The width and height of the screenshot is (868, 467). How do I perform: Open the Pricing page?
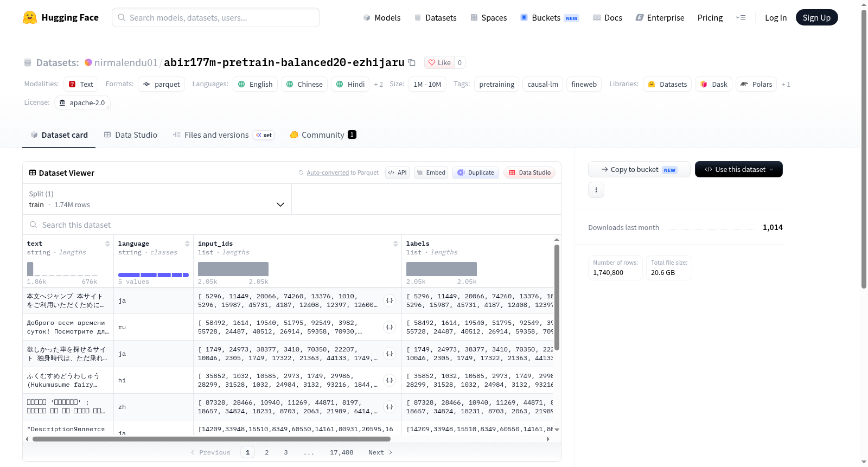[710, 17]
